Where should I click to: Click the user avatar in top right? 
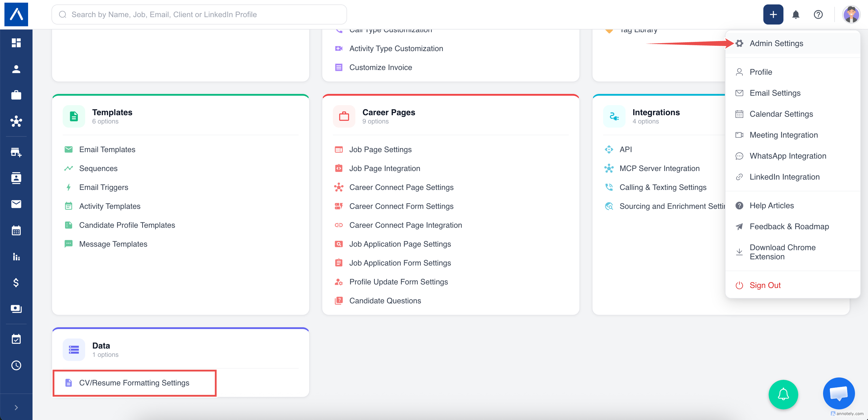click(x=851, y=14)
